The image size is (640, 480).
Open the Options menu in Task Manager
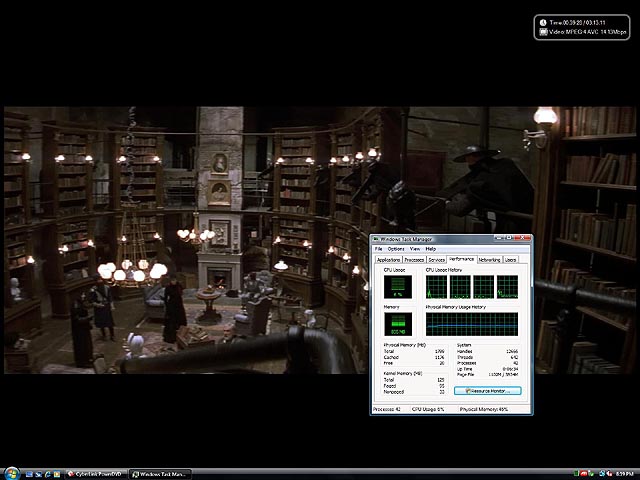(396, 249)
